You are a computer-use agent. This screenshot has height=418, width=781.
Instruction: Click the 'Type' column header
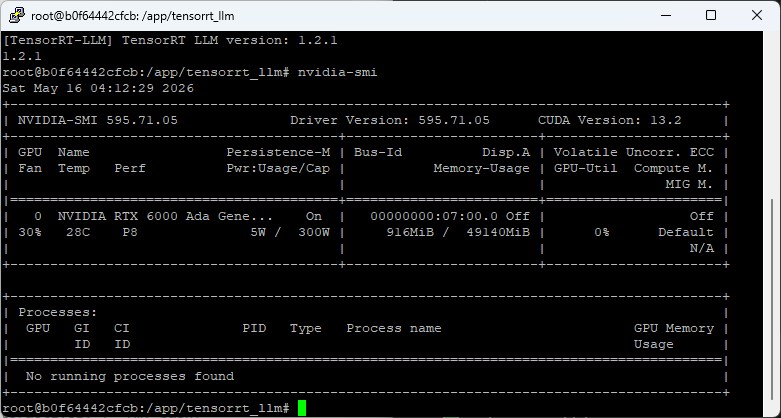pos(306,328)
